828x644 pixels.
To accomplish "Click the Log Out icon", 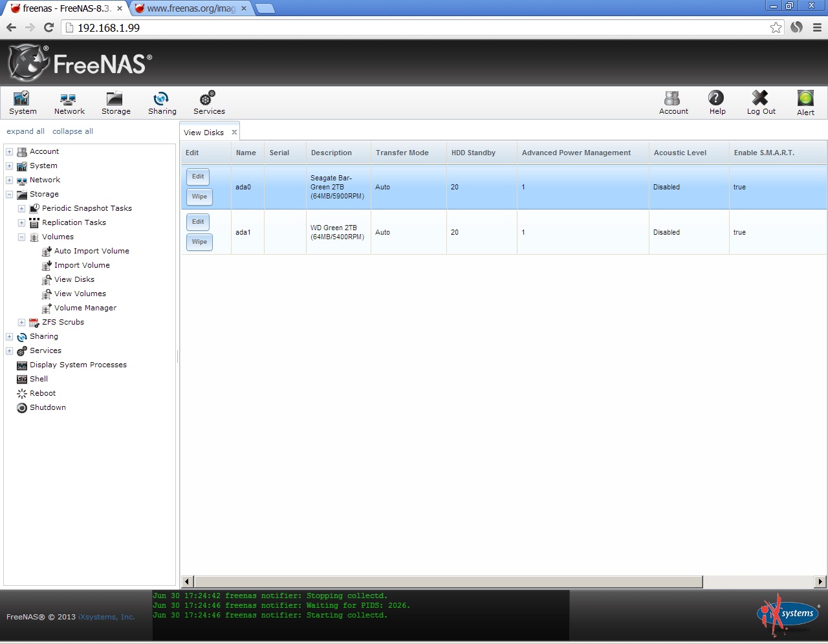I will pos(761,102).
